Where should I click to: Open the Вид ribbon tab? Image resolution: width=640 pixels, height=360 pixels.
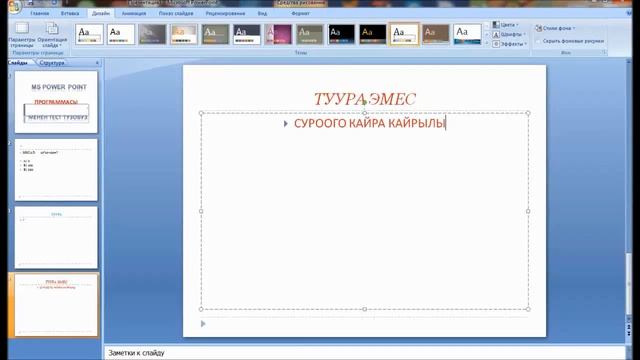tap(262, 13)
